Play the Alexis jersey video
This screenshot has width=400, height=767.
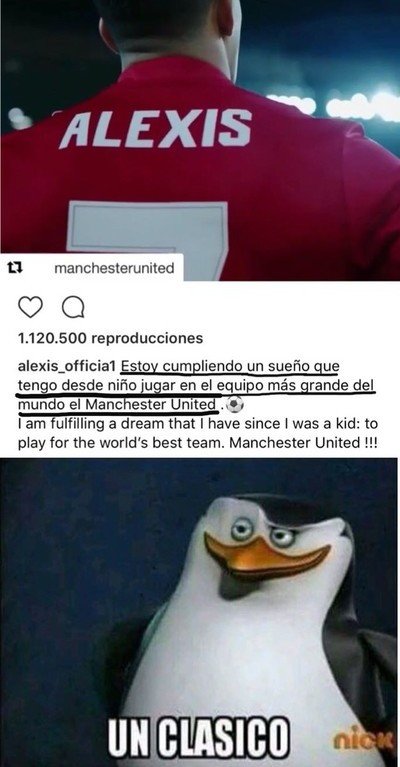pos(200,140)
